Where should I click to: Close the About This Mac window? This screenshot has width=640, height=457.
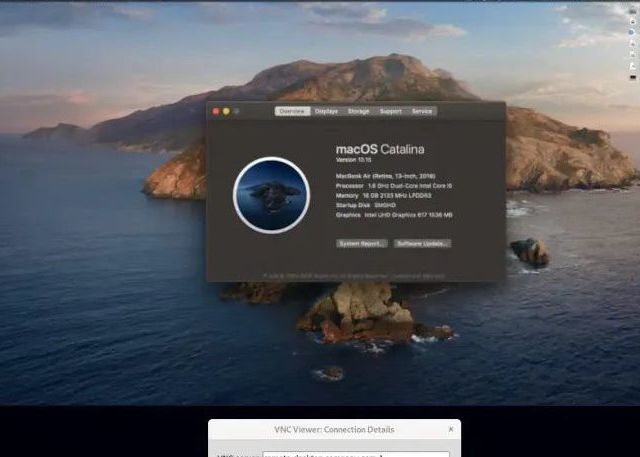click(216, 111)
